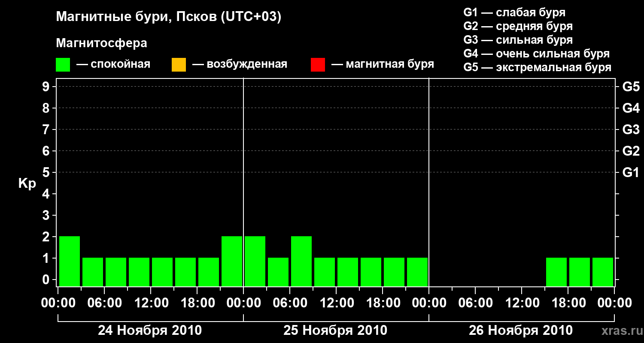Click the orange 'возбужденная' legend swatch
Image resolution: width=644 pixels, height=343 pixels.
tap(179, 65)
